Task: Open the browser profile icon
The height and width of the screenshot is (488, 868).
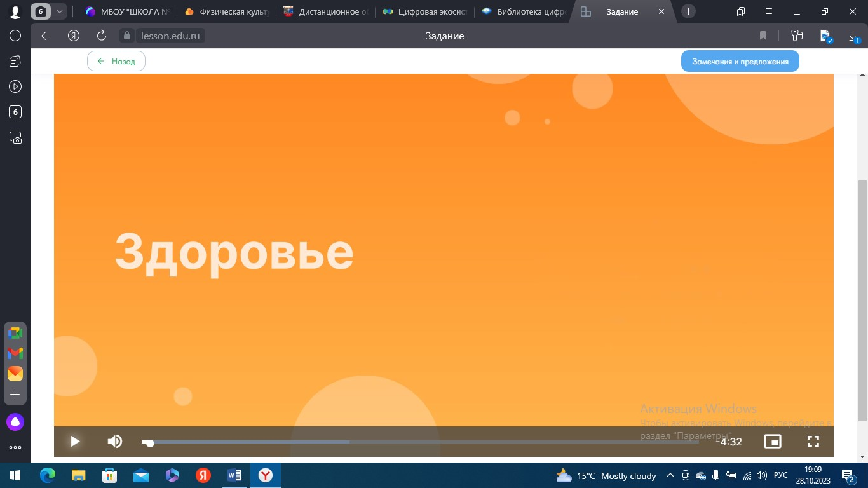Action: click(x=15, y=11)
